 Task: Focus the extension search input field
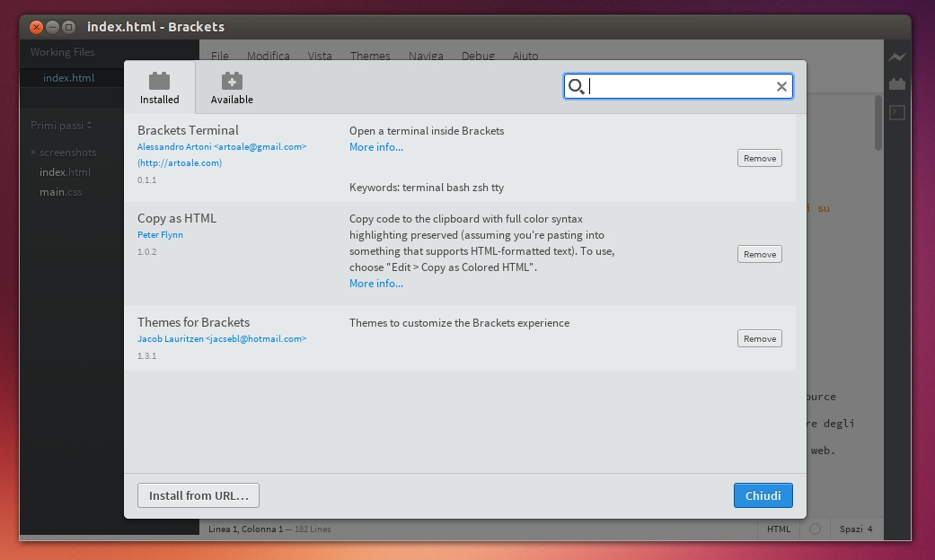[x=678, y=86]
